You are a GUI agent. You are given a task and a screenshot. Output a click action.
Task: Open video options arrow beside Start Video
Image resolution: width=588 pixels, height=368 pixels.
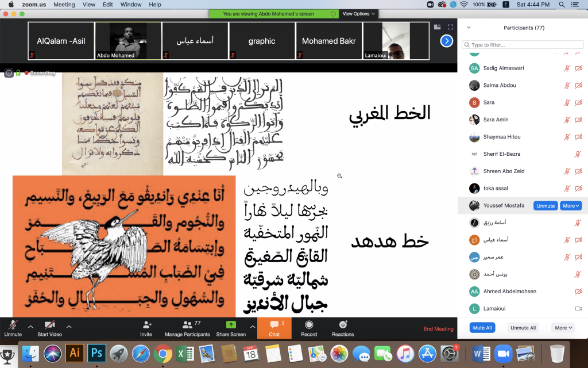pos(69,327)
